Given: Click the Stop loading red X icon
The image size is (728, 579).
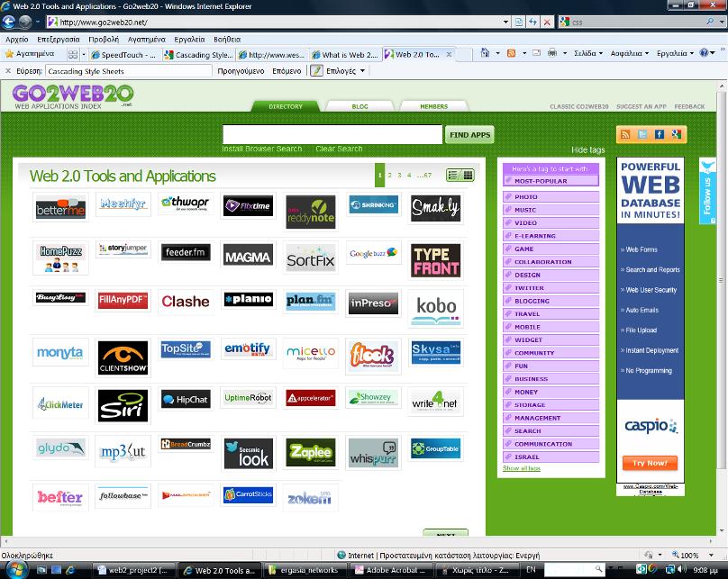Looking at the screenshot, I should [548, 22].
